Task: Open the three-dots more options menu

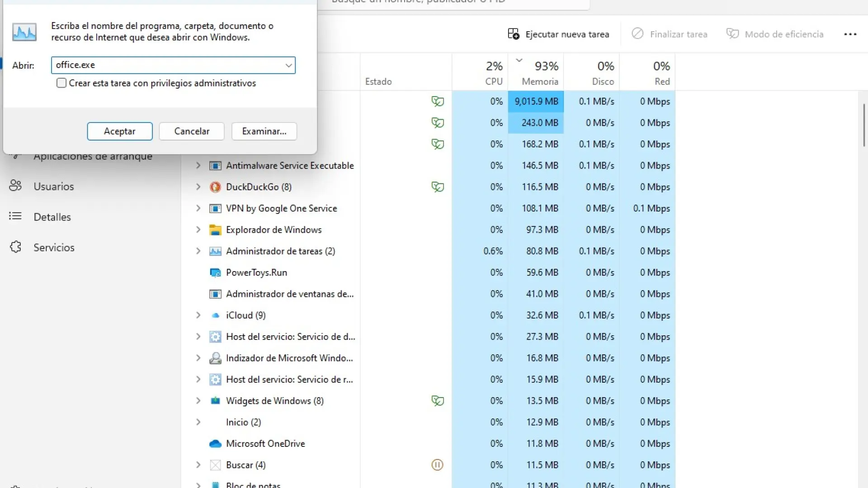Action: [x=850, y=34]
